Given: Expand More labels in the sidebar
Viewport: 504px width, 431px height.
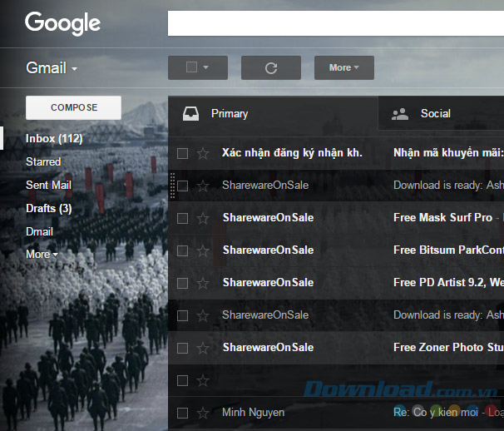Looking at the screenshot, I should click(x=42, y=255).
